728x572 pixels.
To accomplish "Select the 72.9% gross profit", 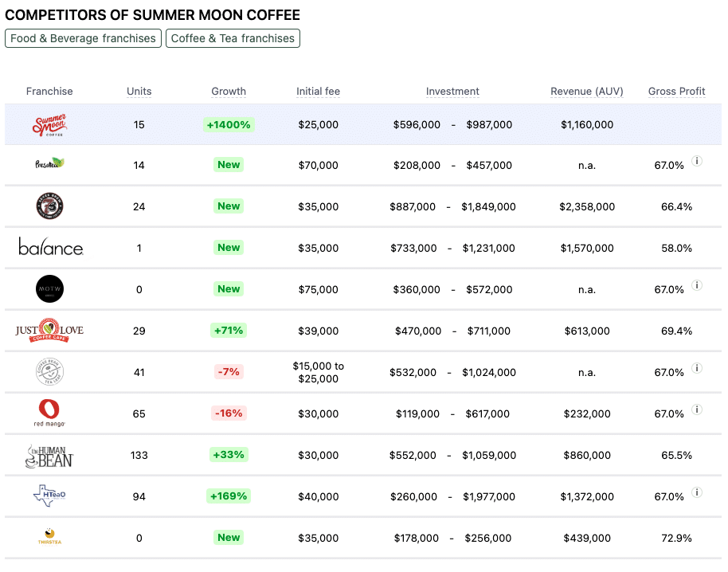I will (676, 538).
